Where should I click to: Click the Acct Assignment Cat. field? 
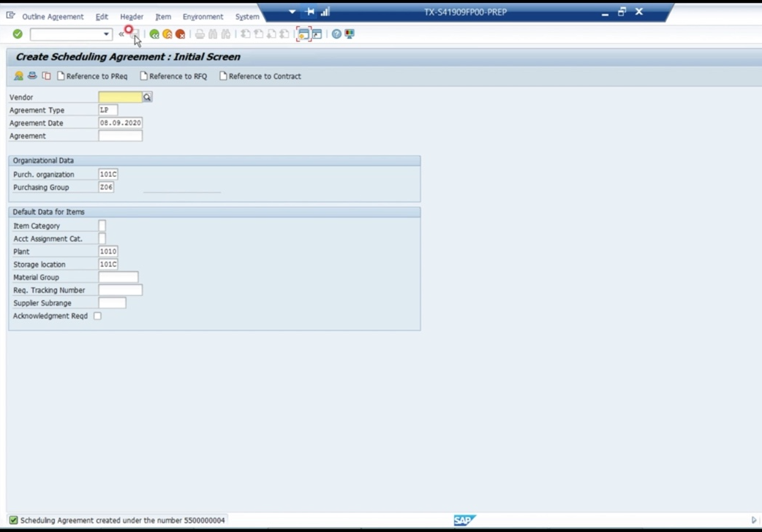point(102,238)
